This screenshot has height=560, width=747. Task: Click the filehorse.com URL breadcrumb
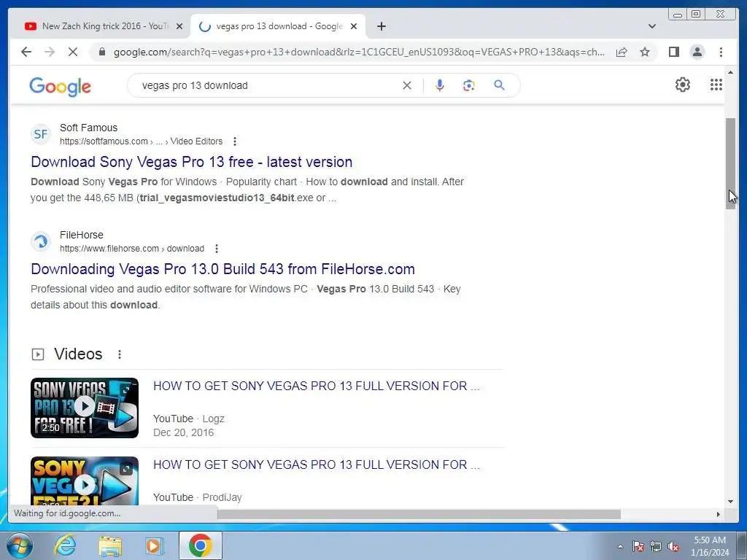[132, 249]
